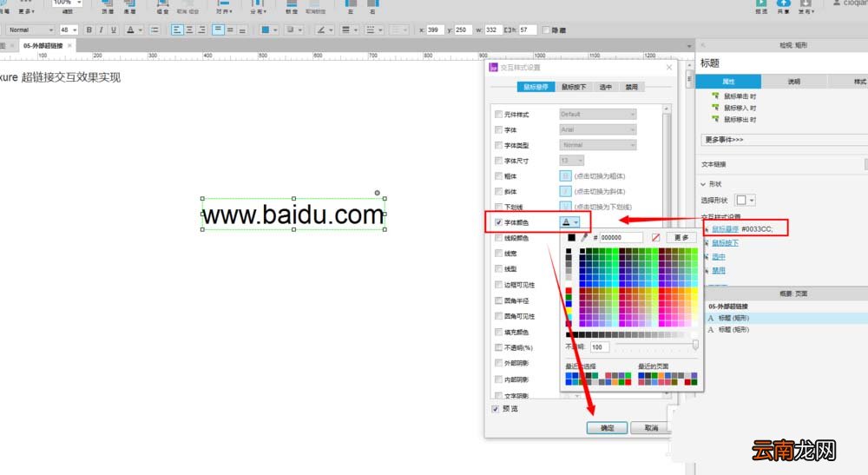This screenshot has height=475, width=868.
Task: Open the 字体颜色 color dropdown arrow
Action: [576, 222]
